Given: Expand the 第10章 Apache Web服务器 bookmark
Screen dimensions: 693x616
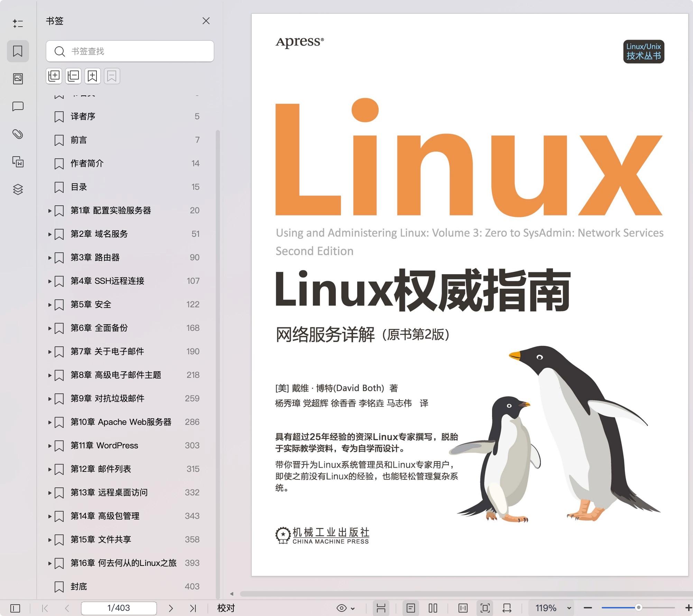Looking at the screenshot, I should [x=49, y=422].
